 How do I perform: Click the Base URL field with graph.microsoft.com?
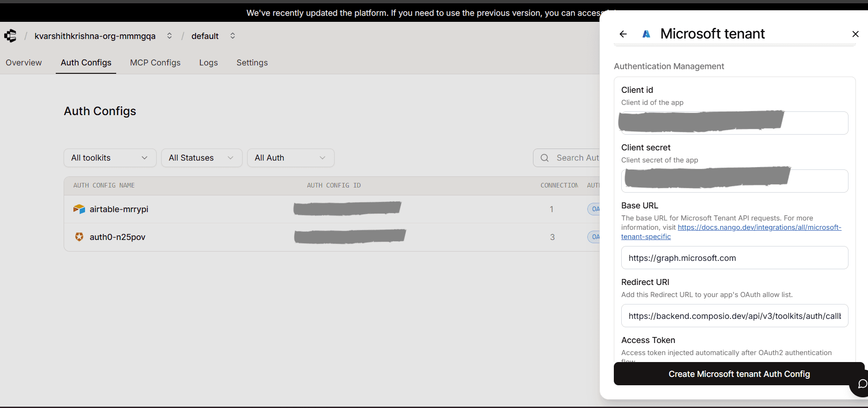click(735, 258)
